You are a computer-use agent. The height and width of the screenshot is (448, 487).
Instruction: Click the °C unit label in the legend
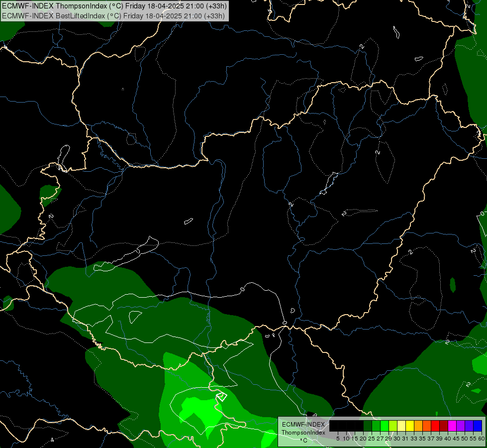[304, 441]
